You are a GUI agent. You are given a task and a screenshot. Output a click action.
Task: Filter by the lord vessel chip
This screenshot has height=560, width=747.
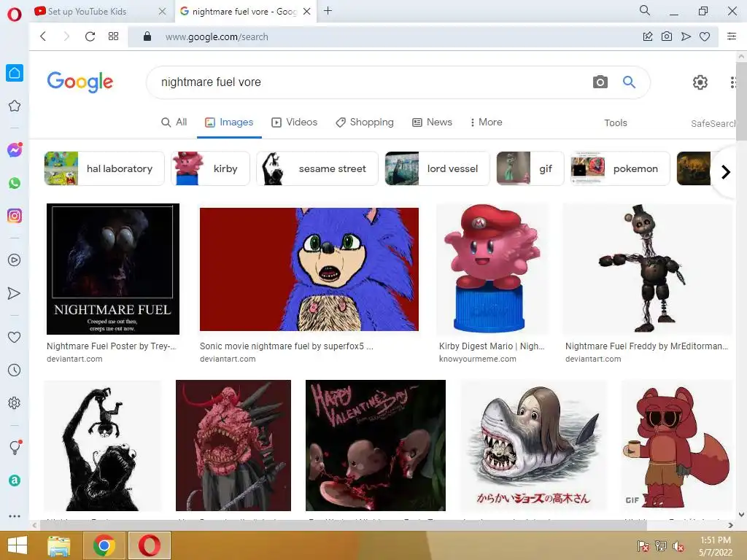[x=438, y=168]
